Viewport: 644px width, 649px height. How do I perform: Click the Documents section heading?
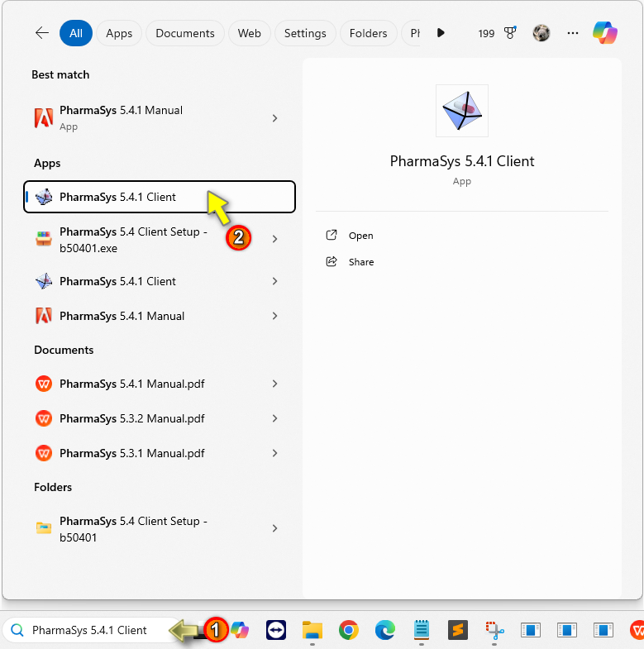[x=64, y=350]
